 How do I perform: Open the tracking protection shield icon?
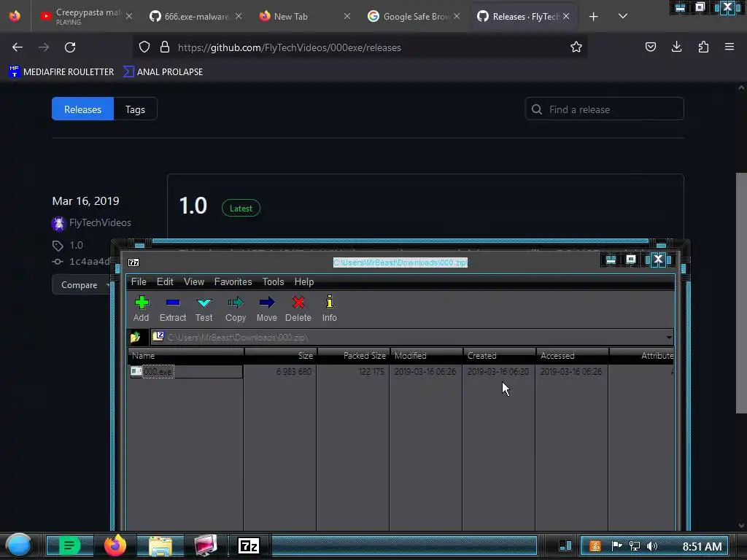(x=144, y=47)
